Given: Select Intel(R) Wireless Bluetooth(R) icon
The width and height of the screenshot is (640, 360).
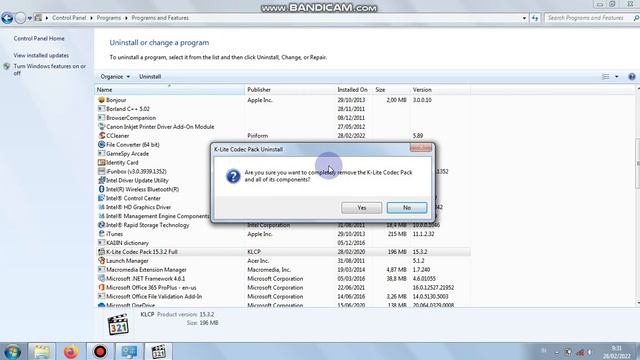Looking at the screenshot, I should (x=101, y=189).
